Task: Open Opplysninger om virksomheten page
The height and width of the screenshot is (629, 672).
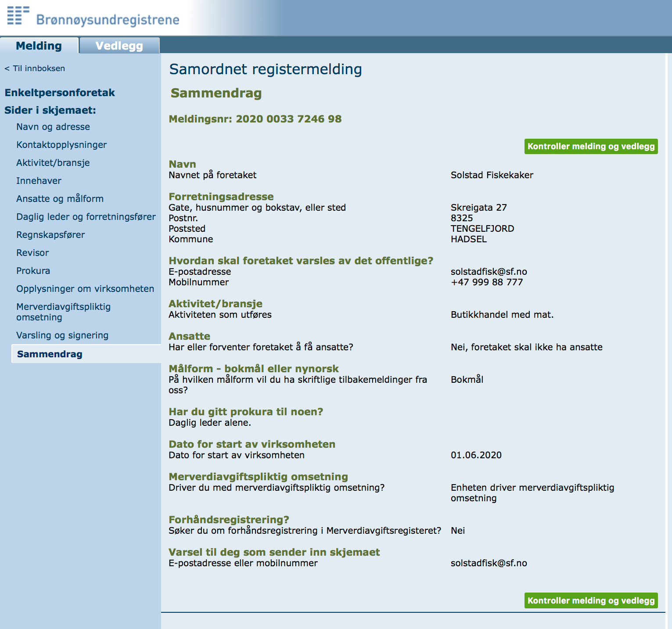Action: [x=85, y=289]
